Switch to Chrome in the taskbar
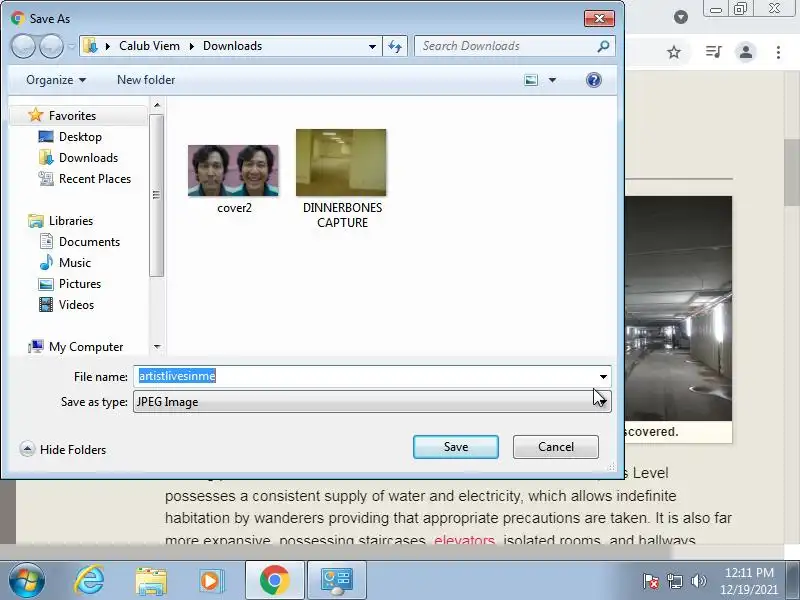Image resolution: width=800 pixels, height=600 pixels. [274, 580]
